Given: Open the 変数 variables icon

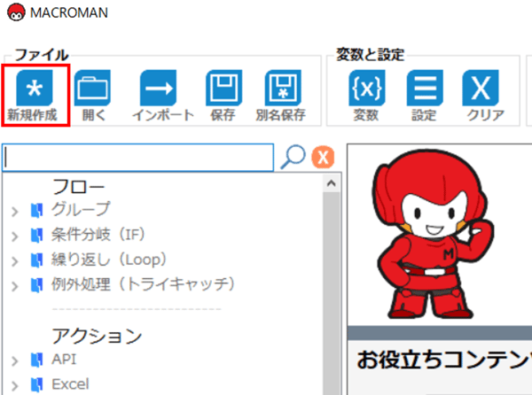Looking at the screenshot, I should [367, 88].
